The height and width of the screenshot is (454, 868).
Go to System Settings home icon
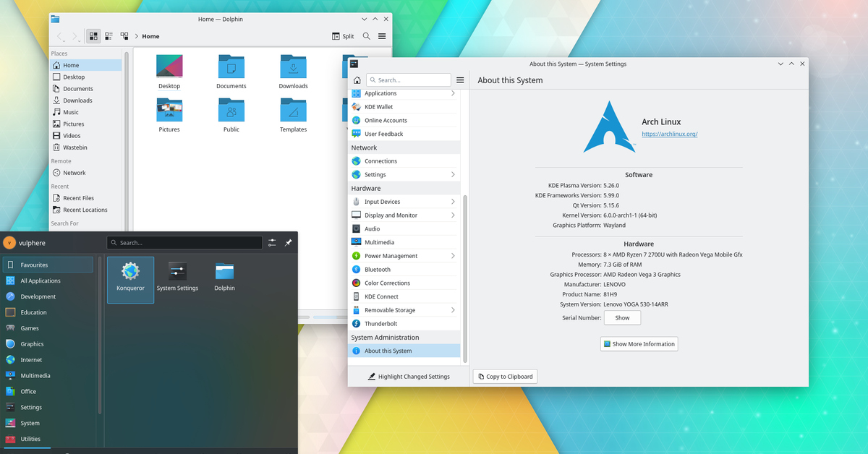tap(357, 80)
